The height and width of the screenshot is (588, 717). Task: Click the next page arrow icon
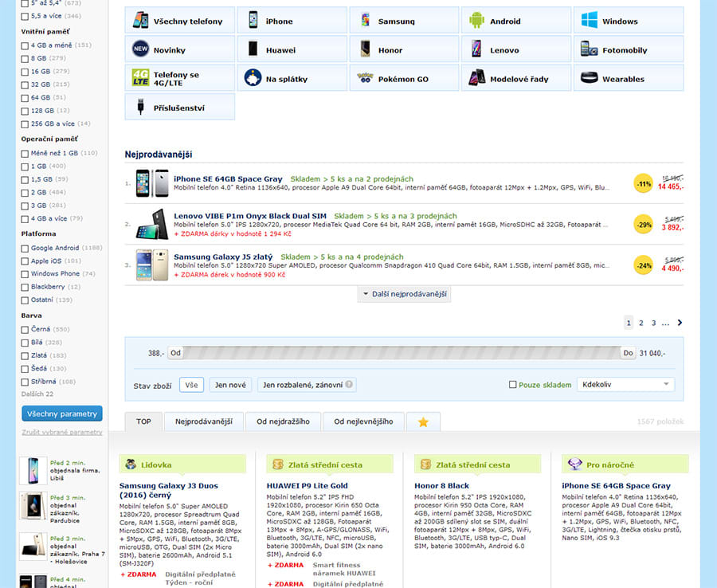pos(680,323)
